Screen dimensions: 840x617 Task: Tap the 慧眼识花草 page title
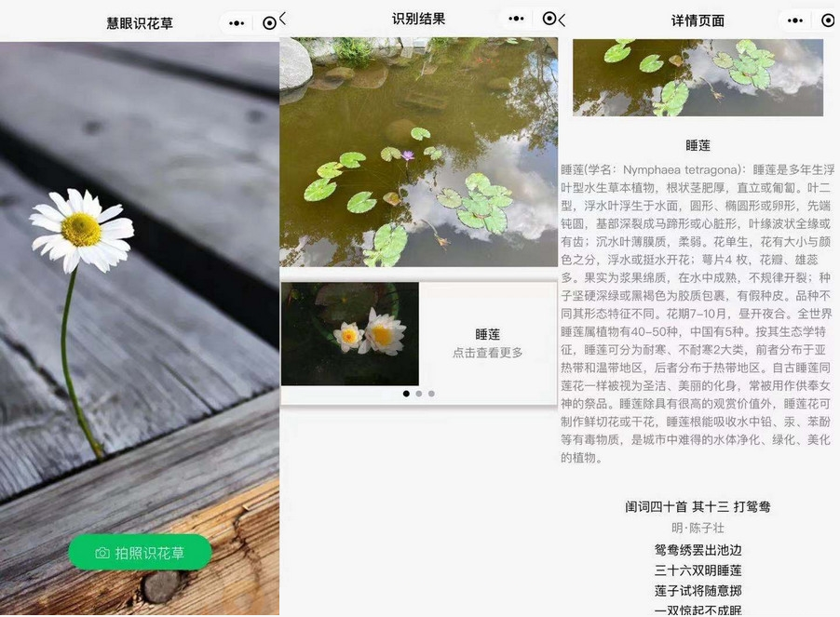(140, 23)
